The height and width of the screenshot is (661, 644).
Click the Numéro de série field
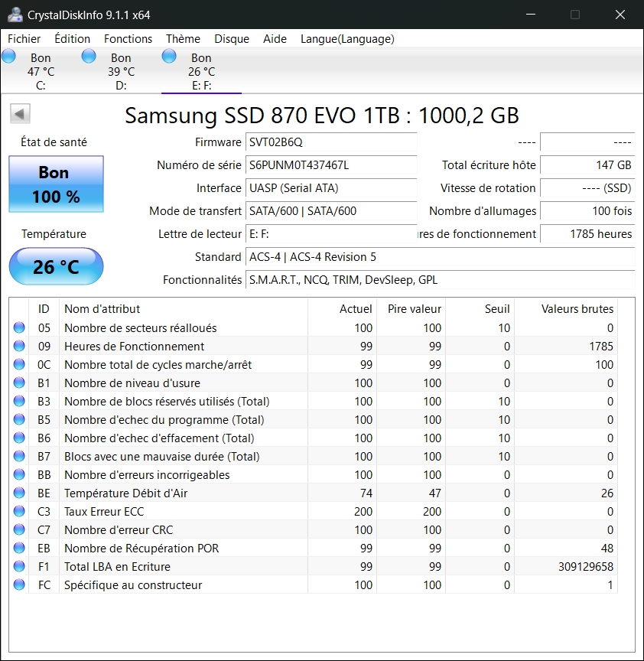tap(331, 165)
